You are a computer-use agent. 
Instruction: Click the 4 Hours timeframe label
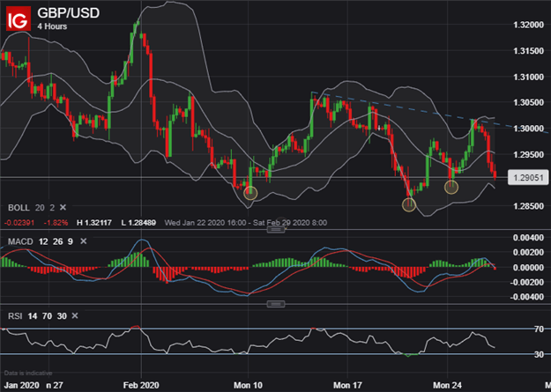[52, 26]
